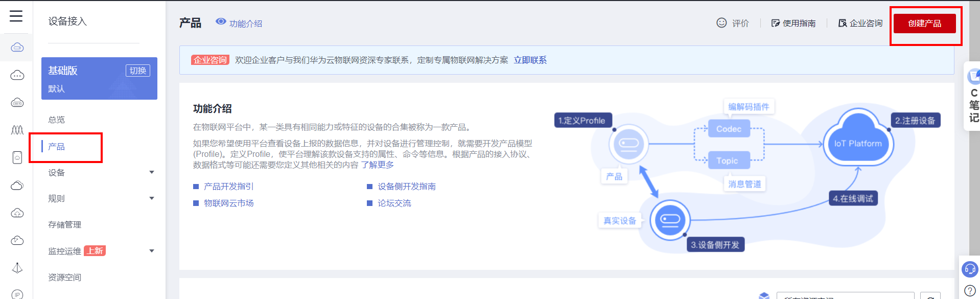Click the 上新 badge
The height and width of the screenshot is (299, 980).
[x=95, y=250]
